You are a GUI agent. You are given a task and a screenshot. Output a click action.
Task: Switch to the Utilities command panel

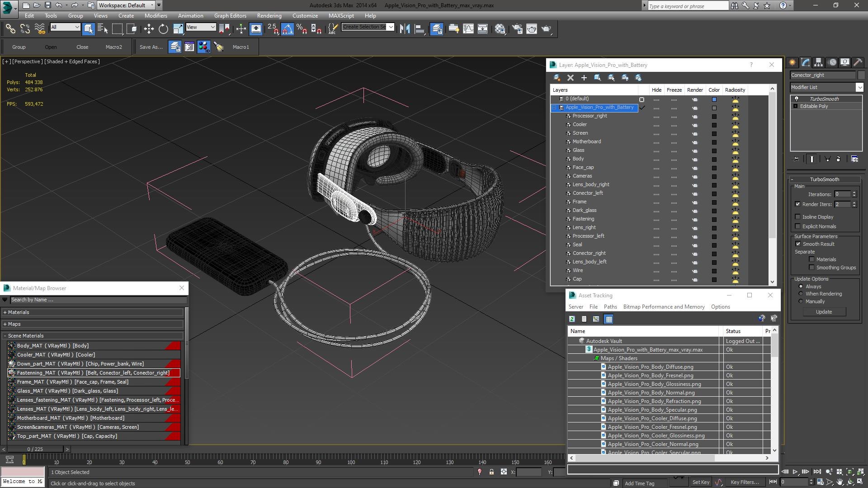point(858,62)
